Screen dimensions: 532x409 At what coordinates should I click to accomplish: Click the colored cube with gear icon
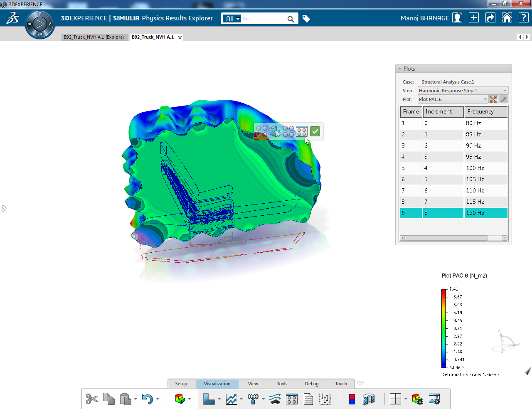[x=417, y=399]
